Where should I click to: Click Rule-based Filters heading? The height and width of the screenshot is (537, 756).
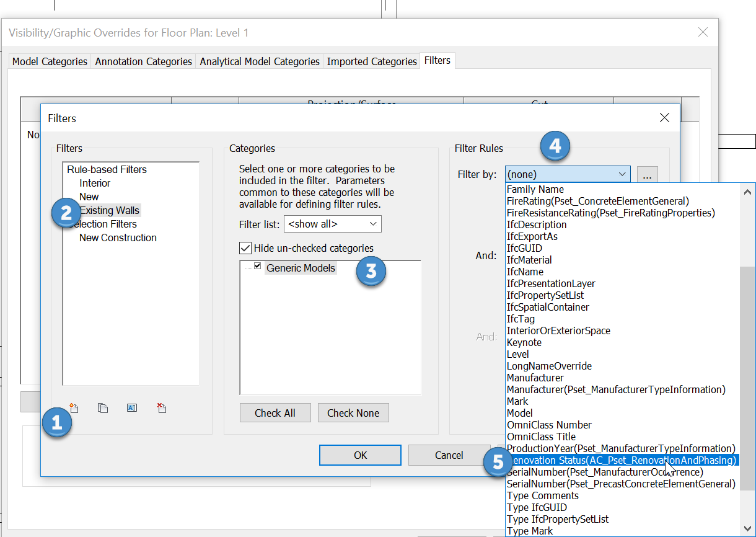click(x=107, y=169)
